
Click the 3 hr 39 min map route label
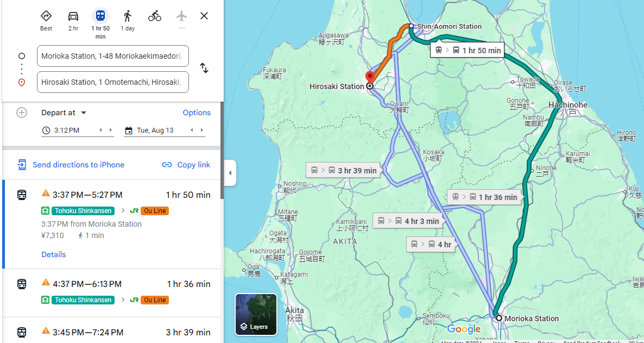click(343, 170)
